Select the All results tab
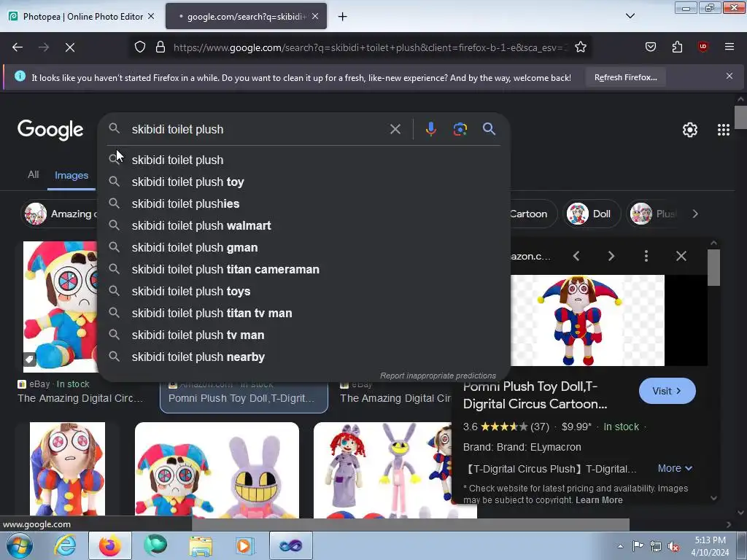Screen dimensions: 747x560 (x=33, y=175)
